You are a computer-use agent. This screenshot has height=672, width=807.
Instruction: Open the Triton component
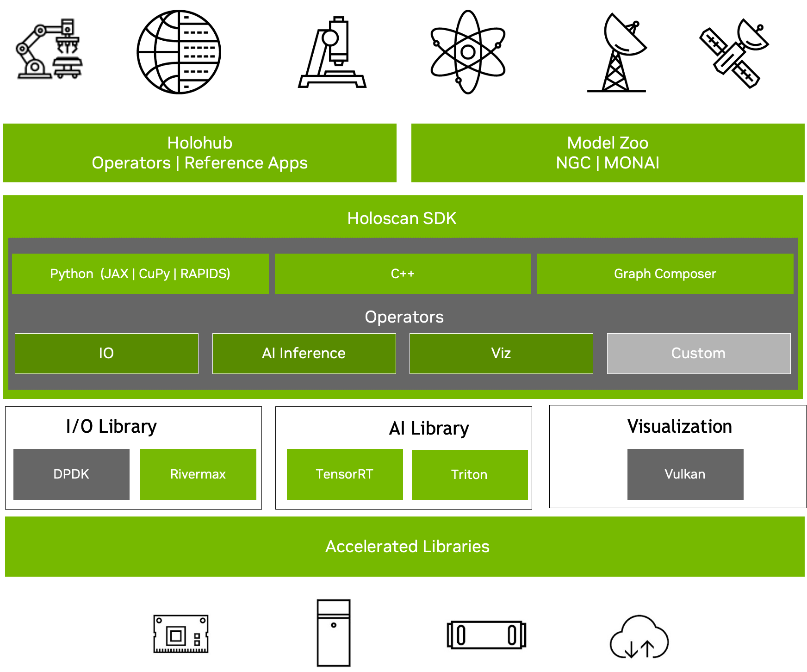[469, 474]
